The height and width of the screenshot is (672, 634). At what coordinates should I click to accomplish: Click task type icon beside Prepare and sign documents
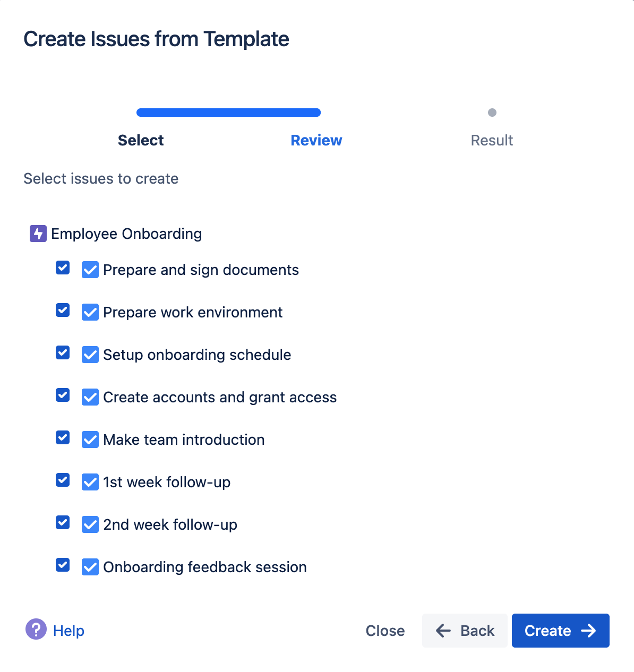click(90, 270)
